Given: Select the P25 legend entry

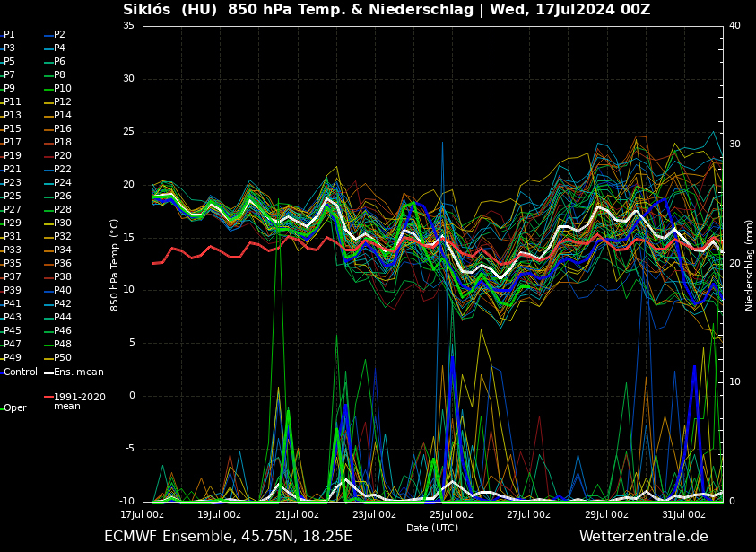Looking at the screenshot, I should click(13, 196).
